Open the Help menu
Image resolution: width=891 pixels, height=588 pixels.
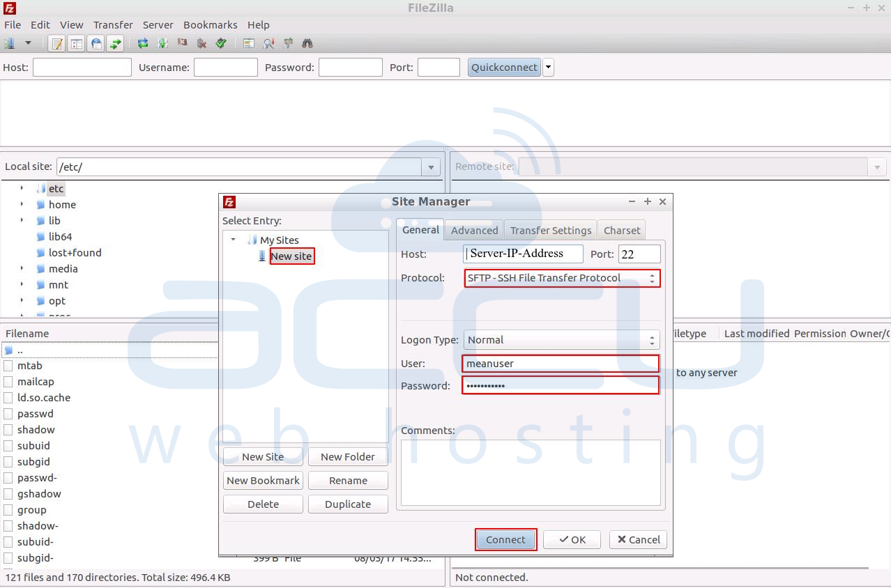[x=259, y=24]
